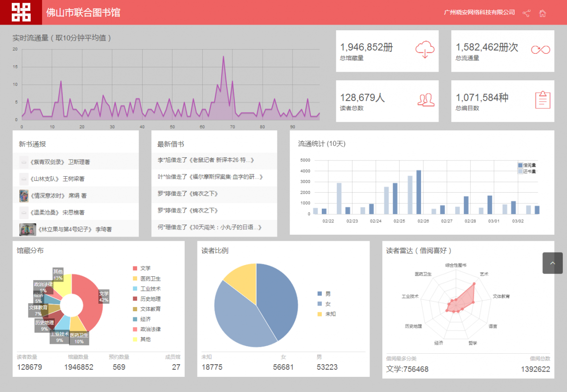Click the clipboard catalog icon
The image size is (567, 392).
pos(543,100)
